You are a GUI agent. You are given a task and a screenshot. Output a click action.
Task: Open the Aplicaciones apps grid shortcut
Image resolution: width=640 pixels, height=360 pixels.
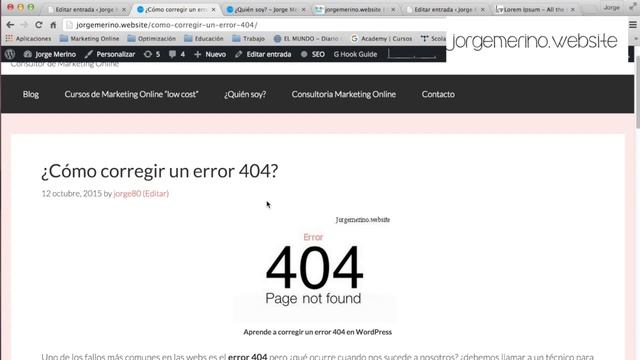pyautogui.click(x=28, y=38)
